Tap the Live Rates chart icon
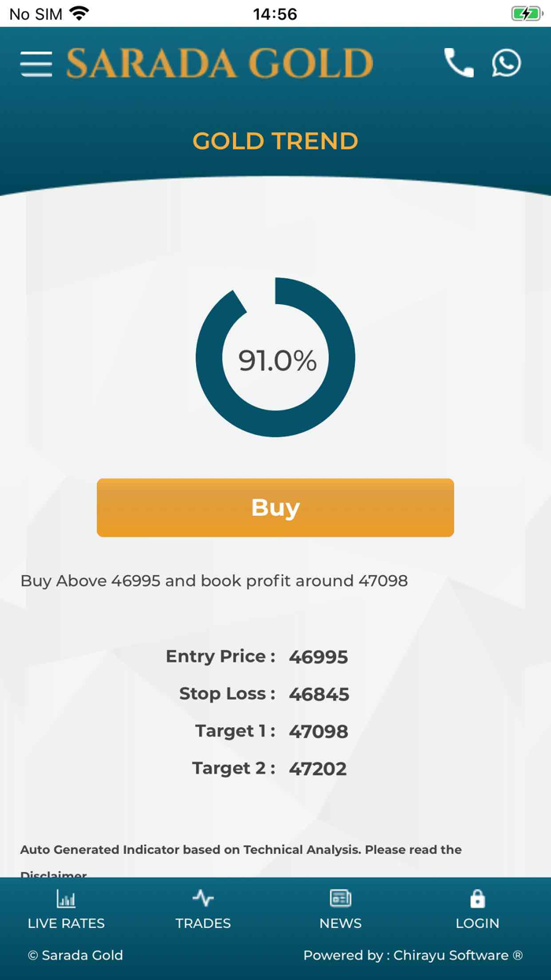 [x=66, y=898]
